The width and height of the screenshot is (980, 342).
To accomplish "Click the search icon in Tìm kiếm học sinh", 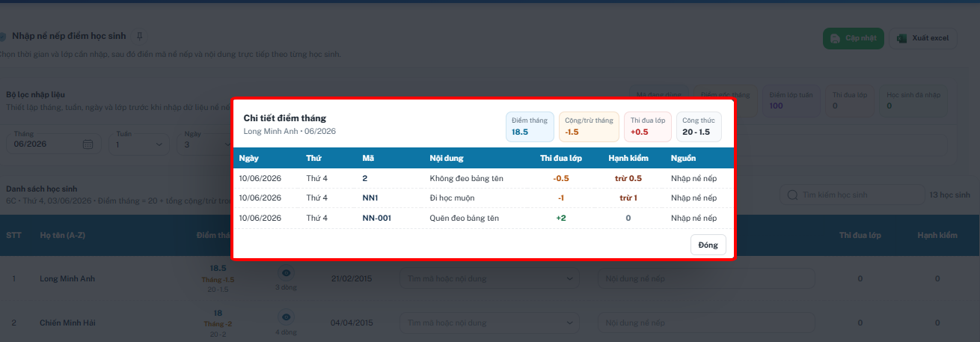I will click(x=792, y=195).
